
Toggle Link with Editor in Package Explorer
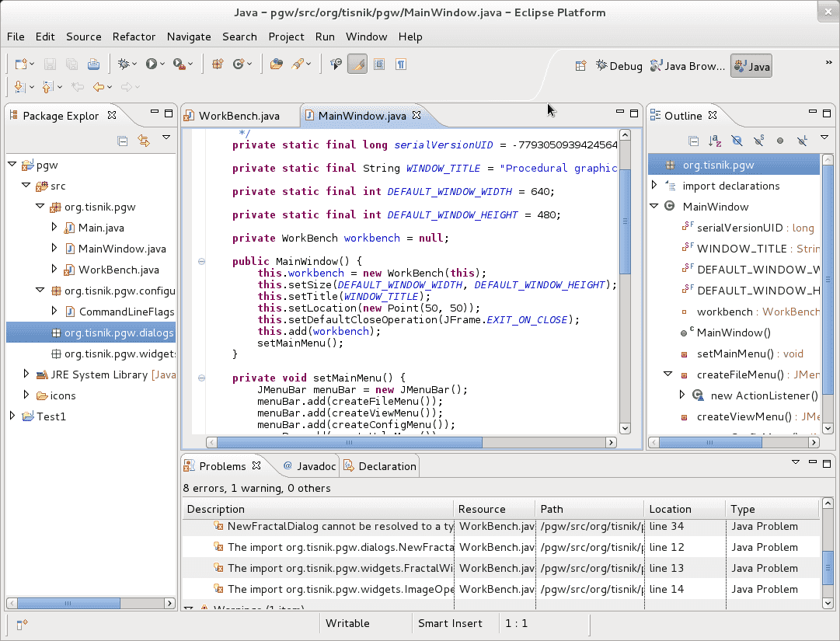tap(144, 141)
